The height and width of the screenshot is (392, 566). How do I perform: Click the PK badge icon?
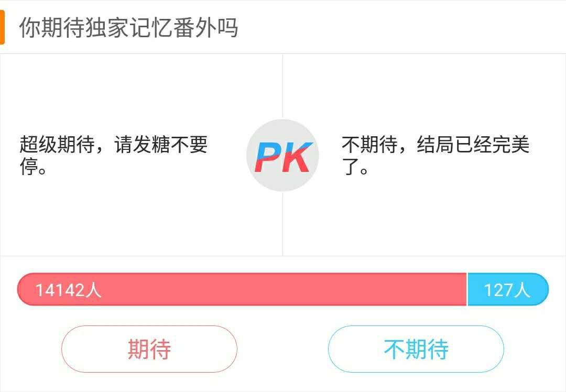(283, 155)
